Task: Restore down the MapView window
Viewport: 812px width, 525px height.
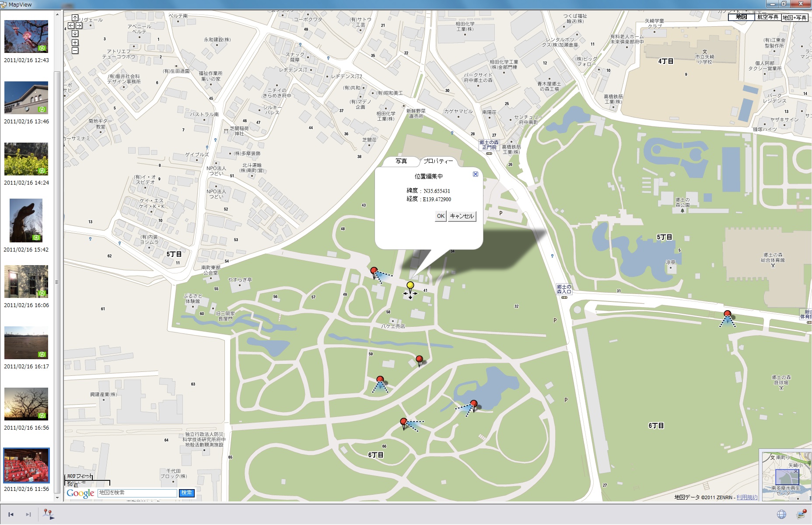Action: click(x=784, y=4)
